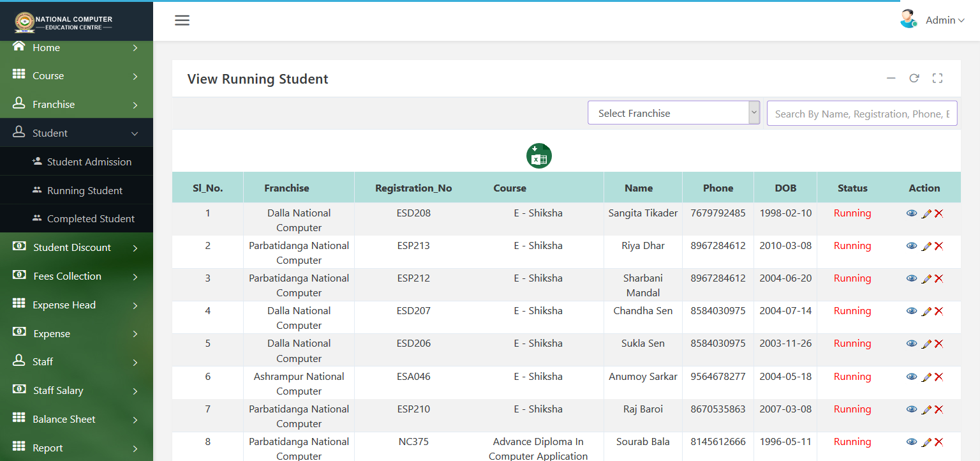Edit pencil icon for Sukla Sen
Viewport: 980px width, 461px height.
point(926,344)
